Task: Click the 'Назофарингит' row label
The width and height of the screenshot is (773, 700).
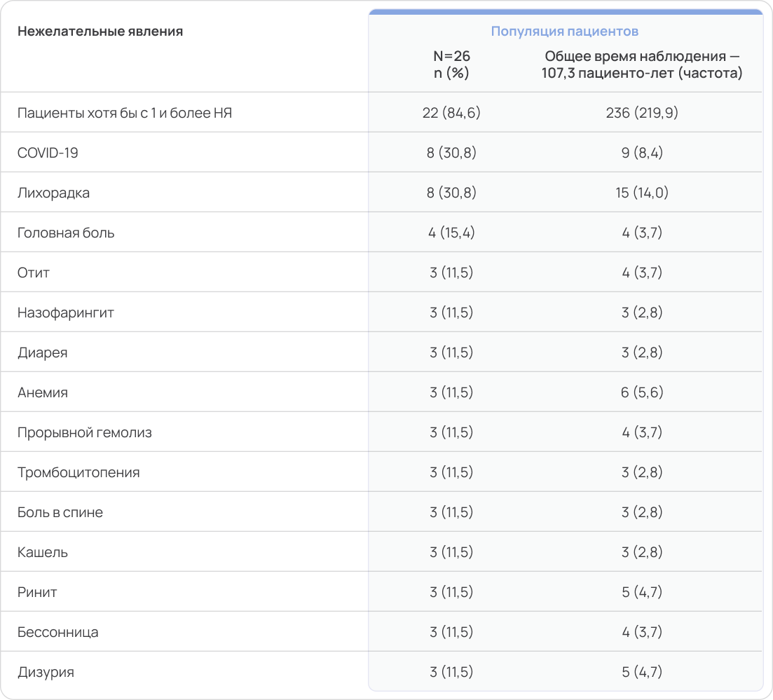Action: click(x=66, y=313)
